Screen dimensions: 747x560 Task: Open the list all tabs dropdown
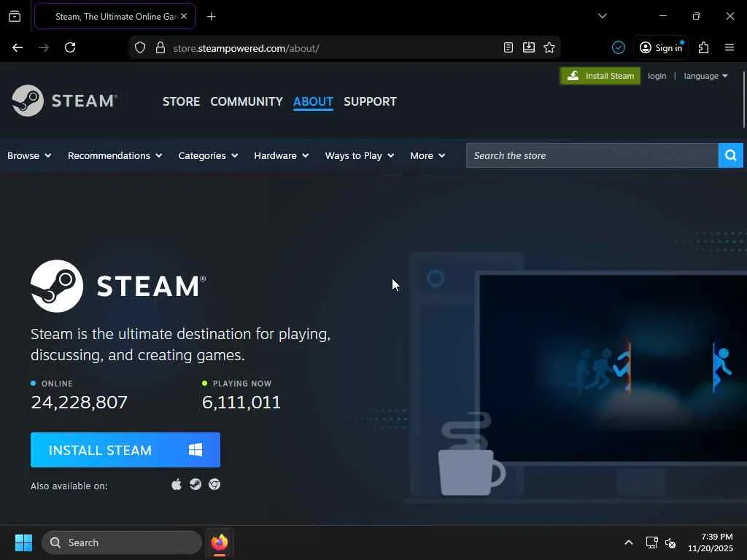[x=602, y=16]
